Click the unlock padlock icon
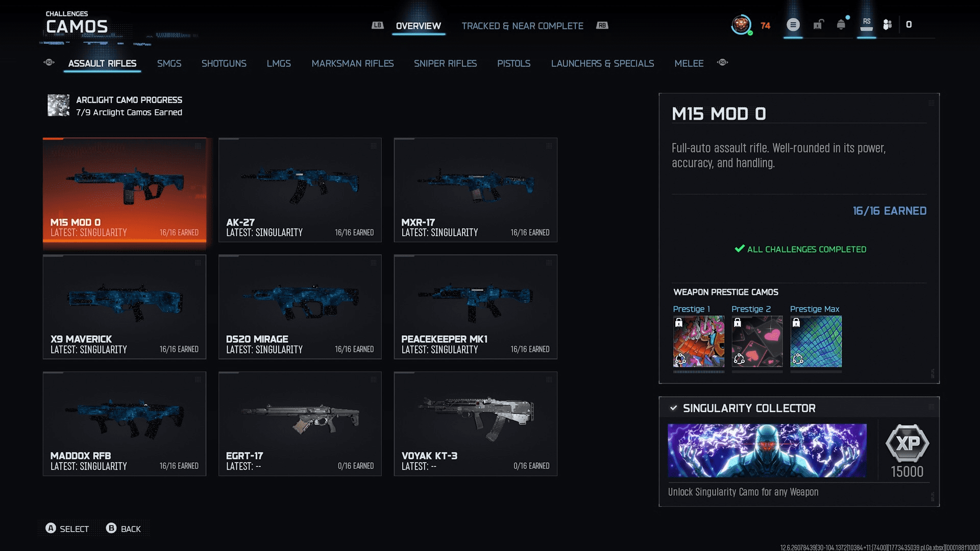 click(818, 24)
